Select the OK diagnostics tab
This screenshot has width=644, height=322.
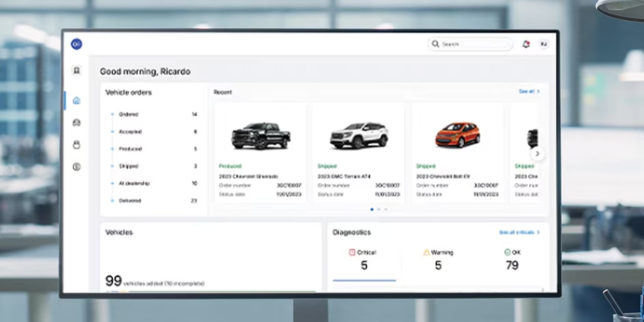512,259
